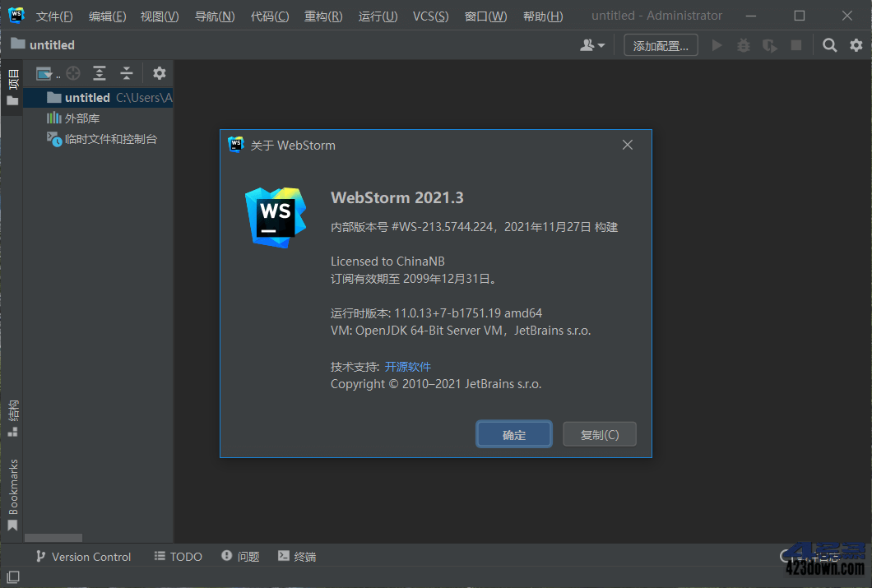Click the run-with-coverage icon
872x588 pixels.
769,45
